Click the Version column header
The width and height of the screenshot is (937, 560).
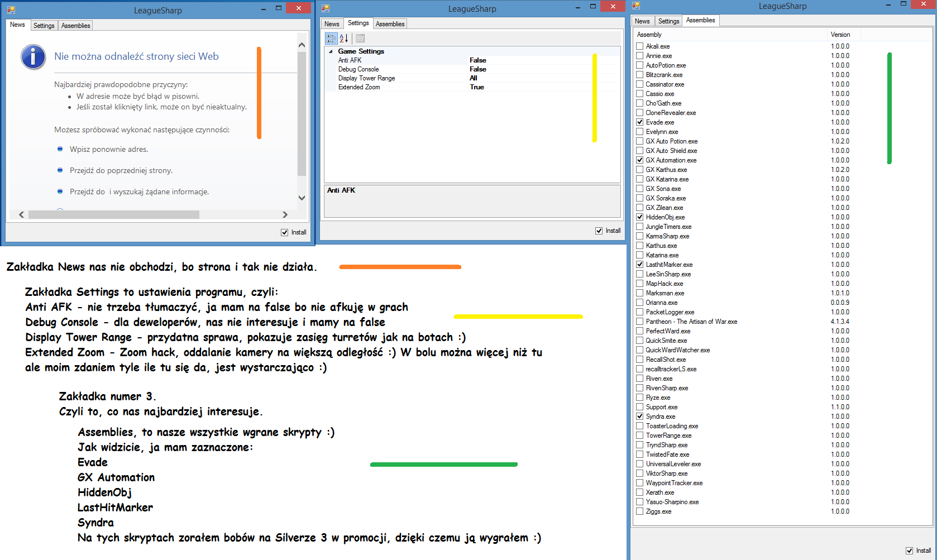844,35
